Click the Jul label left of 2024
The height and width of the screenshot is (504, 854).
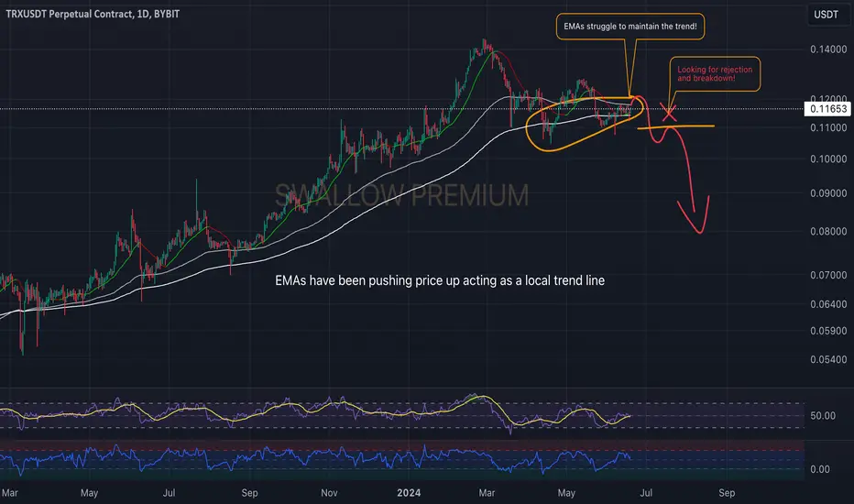click(x=169, y=493)
